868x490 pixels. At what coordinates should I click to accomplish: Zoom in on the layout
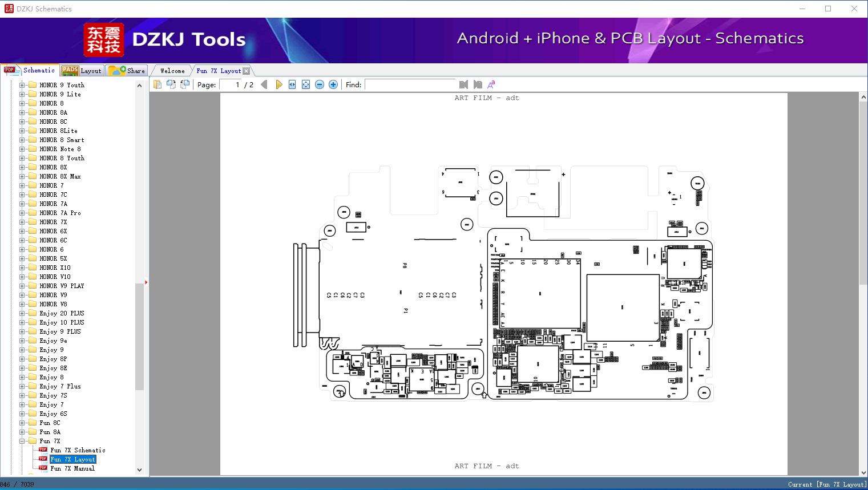coord(333,84)
